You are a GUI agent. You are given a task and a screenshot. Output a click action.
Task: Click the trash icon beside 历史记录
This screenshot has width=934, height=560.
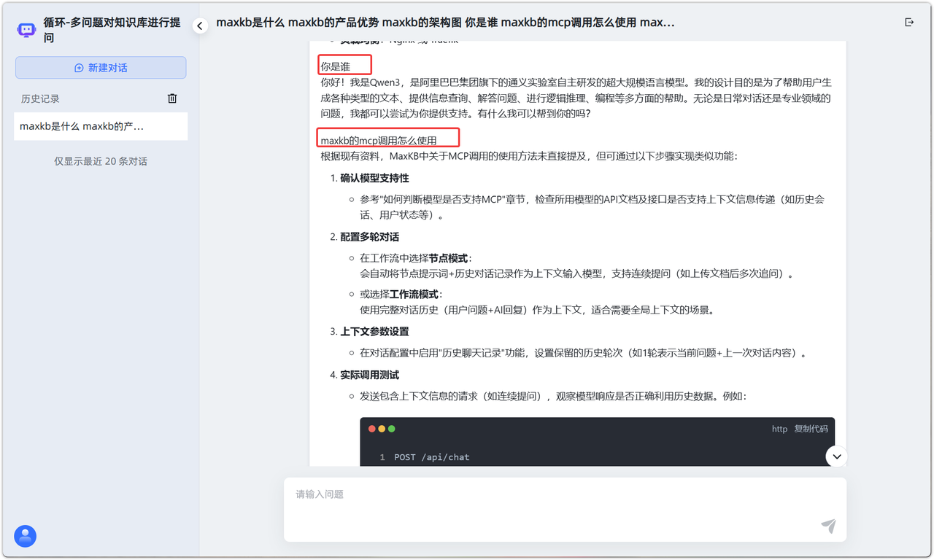click(x=172, y=98)
